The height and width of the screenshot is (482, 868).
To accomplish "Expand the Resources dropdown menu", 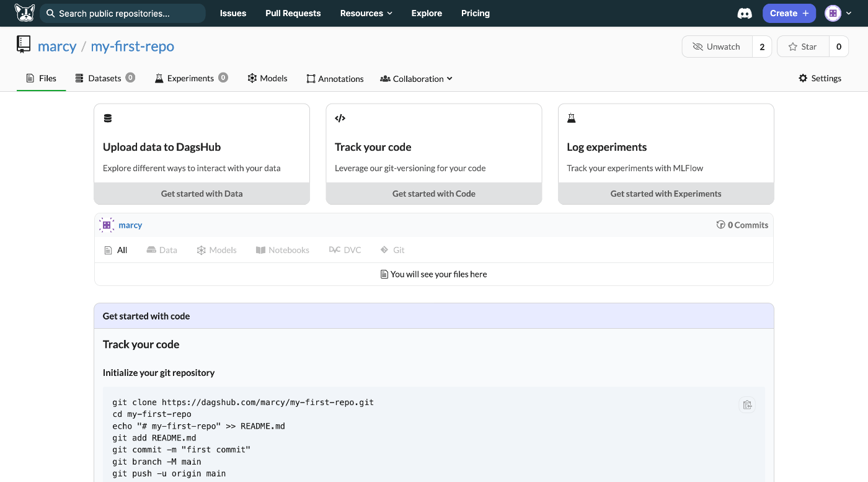I will (x=366, y=13).
